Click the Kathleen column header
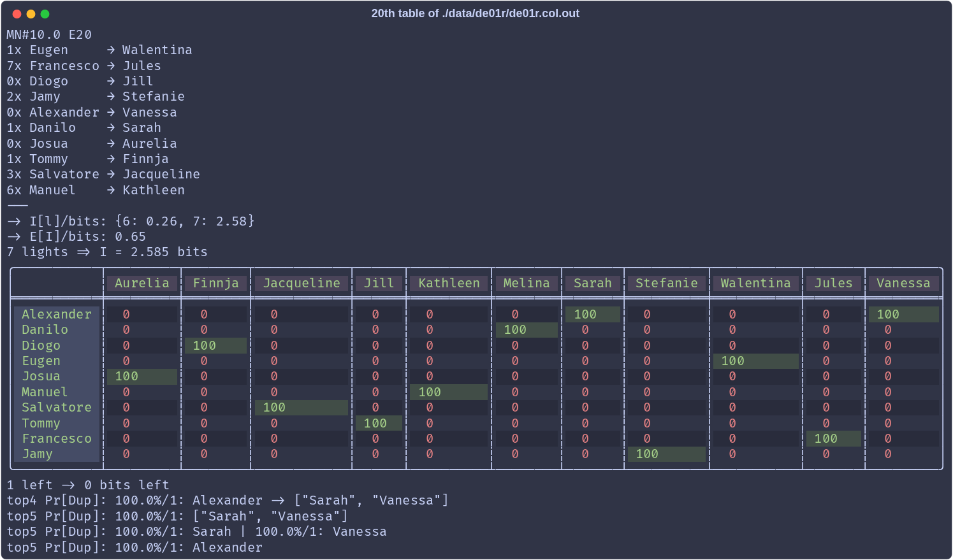Image resolution: width=953 pixels, height=560 pixels. [x=449, y=283]
